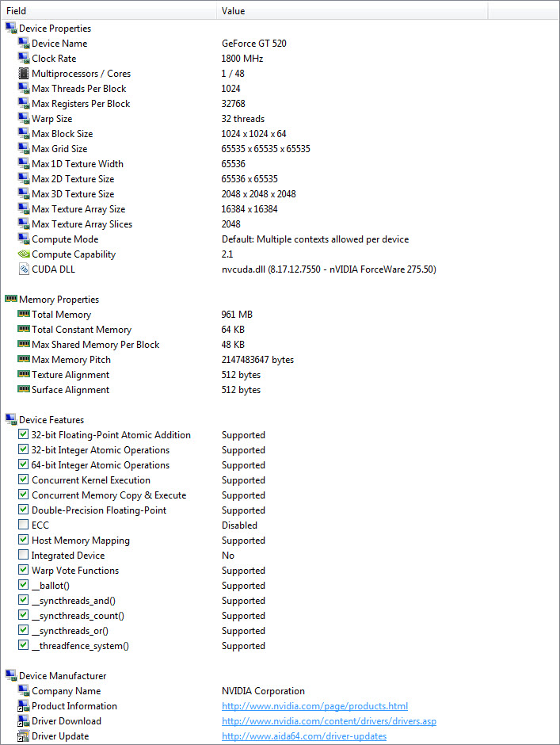Toggle the Concurrent Kernel Execution checkbox

click(x=23, y=479)
